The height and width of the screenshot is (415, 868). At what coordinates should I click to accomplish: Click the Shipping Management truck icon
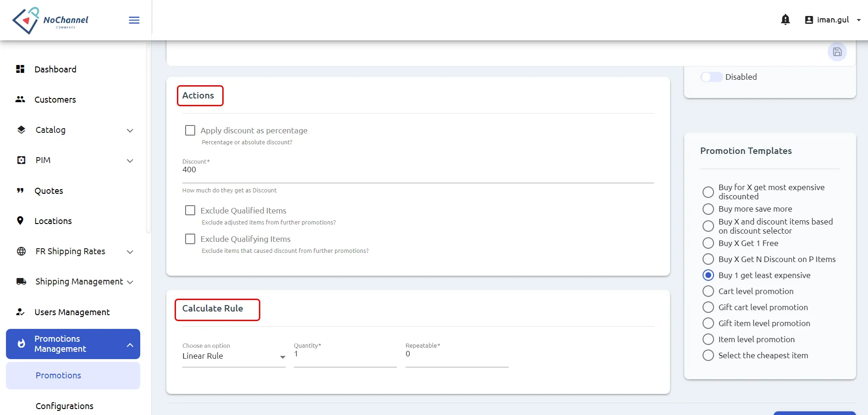coord(21,281)
